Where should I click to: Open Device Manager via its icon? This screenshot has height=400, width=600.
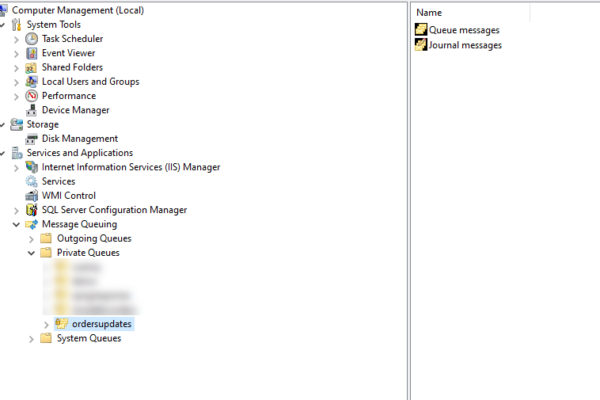tap(32, 110)
